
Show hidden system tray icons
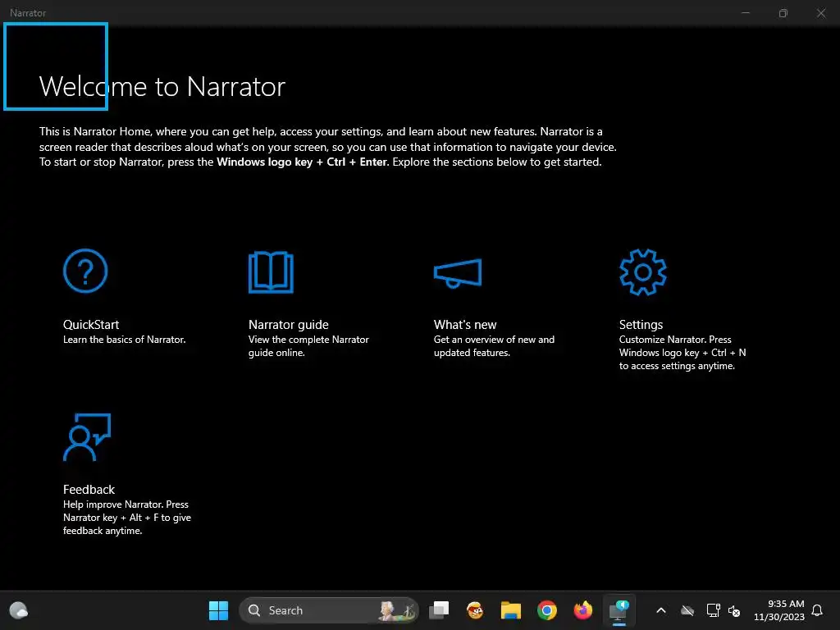tap(661, 610)
